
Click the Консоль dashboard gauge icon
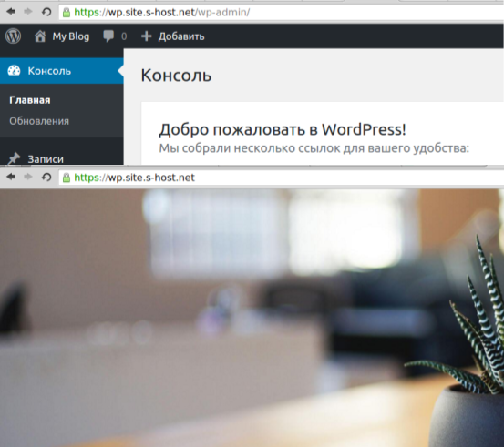point(14,71)
